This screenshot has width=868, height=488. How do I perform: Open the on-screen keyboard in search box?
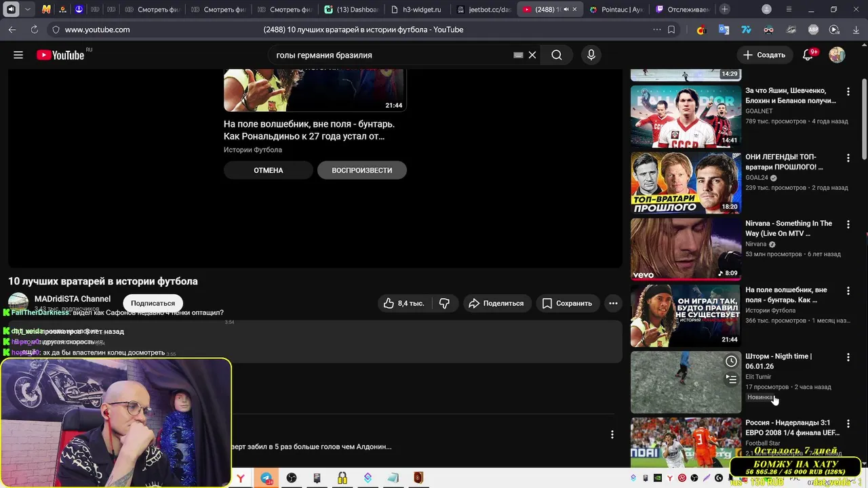pyautogui.click(x=518, y=55)
